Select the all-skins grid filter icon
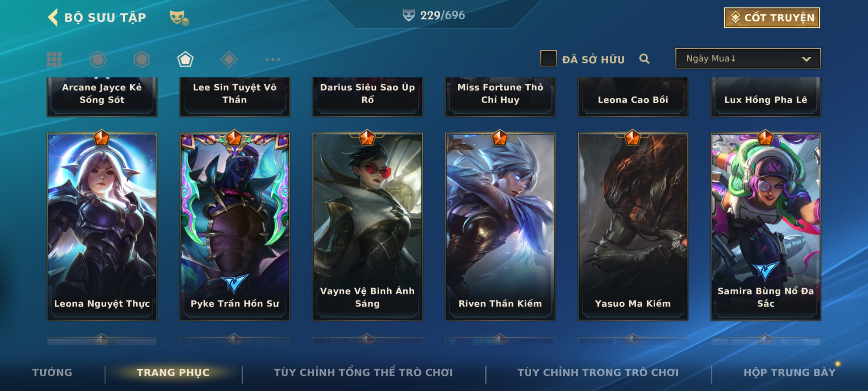 [x=54, y=59]
